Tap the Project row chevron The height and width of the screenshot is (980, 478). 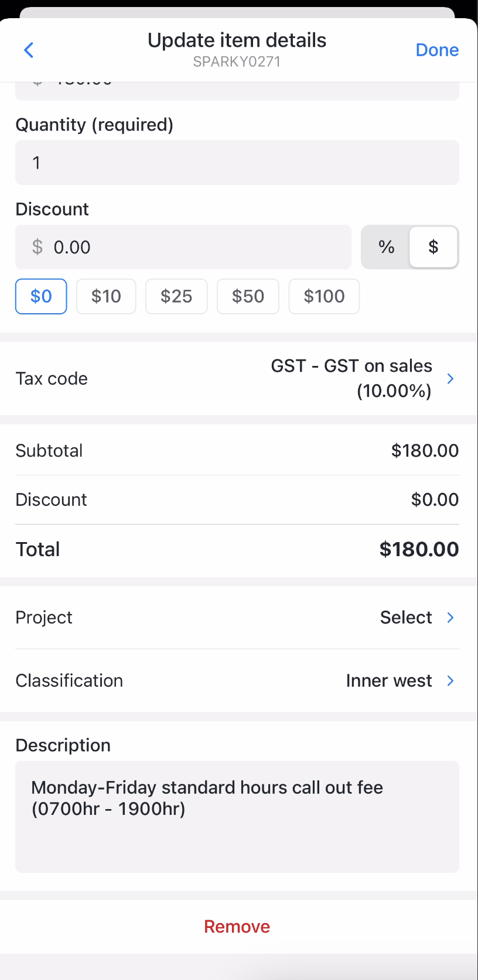click(450, 617)
